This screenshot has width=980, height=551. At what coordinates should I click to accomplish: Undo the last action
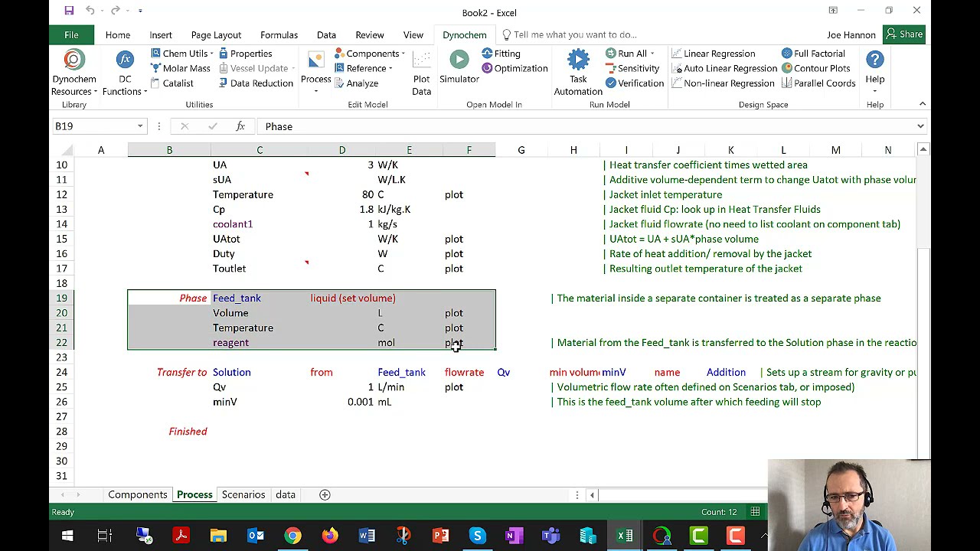point(90,11)
